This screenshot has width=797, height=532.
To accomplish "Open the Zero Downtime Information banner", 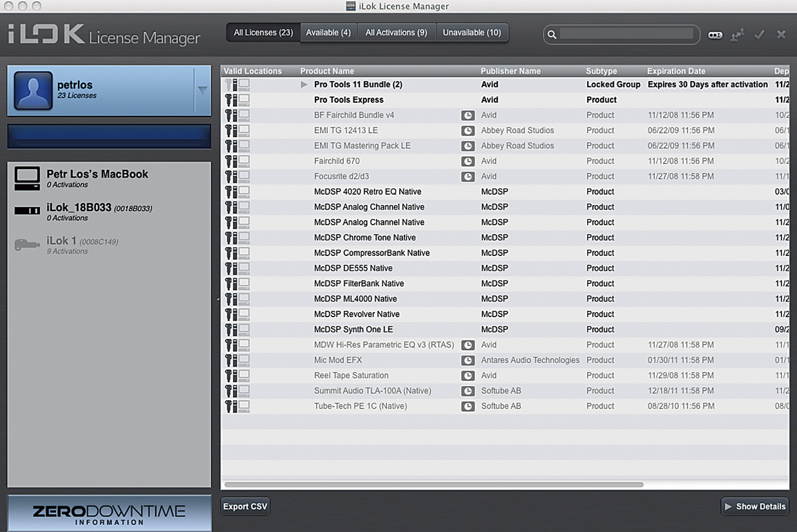I will (x=109, y=513).
